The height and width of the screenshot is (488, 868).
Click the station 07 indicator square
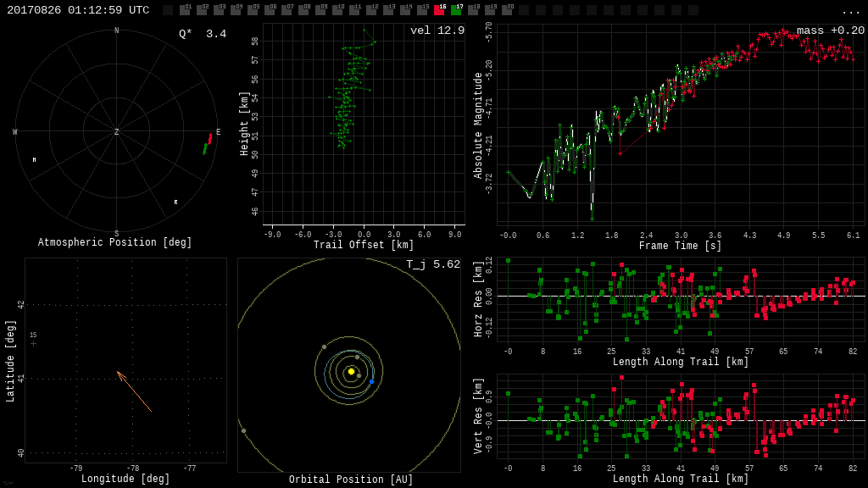tap(287, 10)
